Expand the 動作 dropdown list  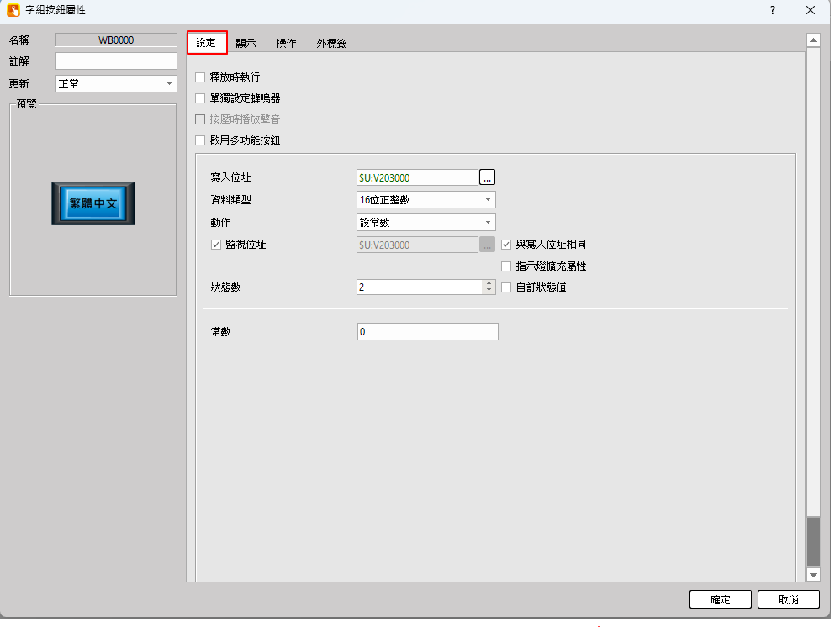pos(425,223)
